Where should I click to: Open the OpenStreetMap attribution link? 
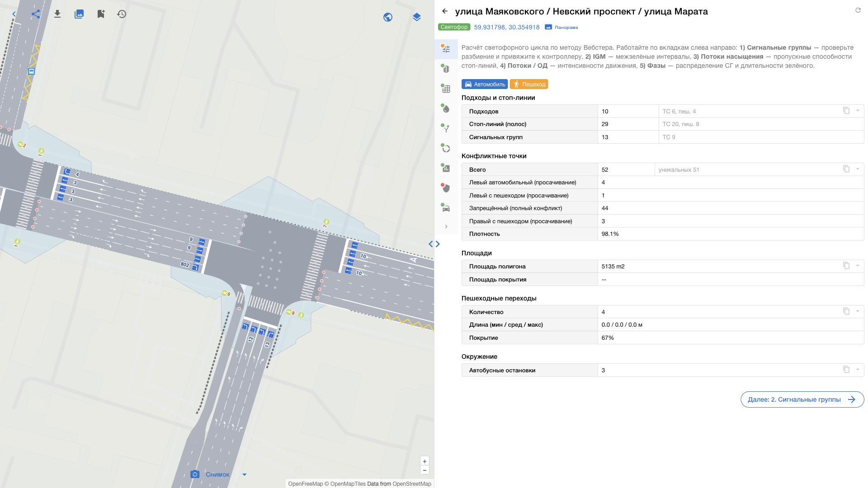tap(412, 484)
